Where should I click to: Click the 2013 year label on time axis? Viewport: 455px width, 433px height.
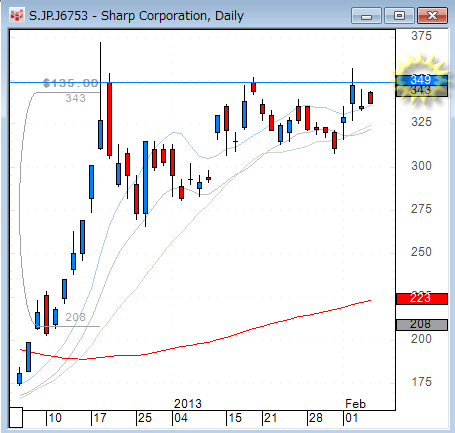pos(188,404)
